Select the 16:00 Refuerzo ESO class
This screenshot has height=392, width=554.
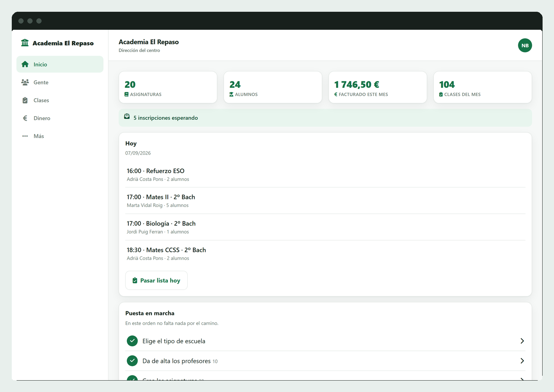click(x=325, y=175)
